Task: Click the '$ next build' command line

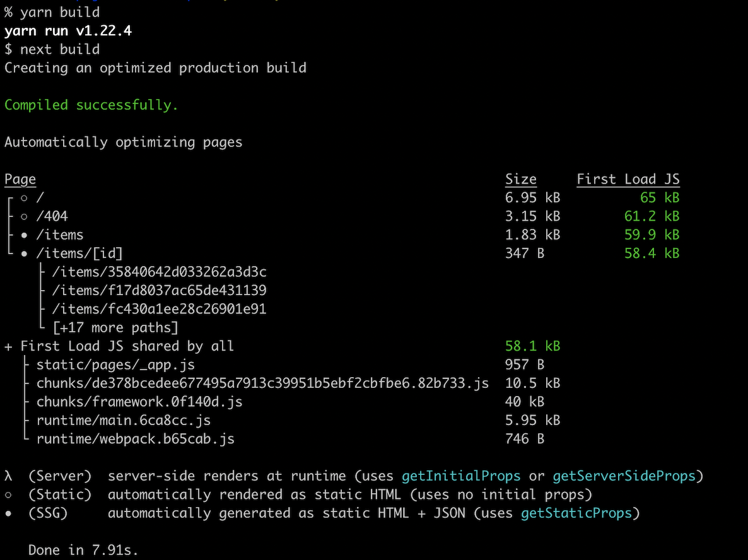Action: 52,50
